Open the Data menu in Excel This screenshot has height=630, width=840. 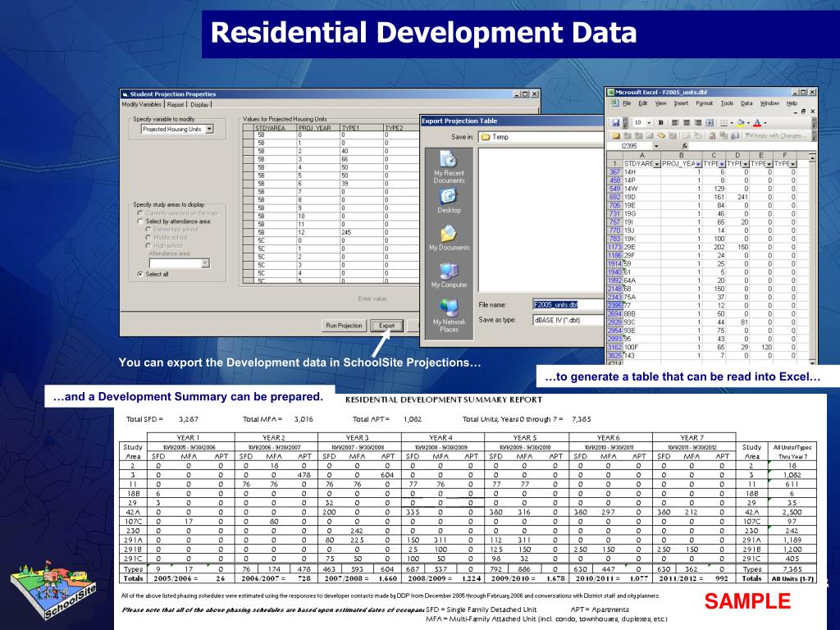pyautogui.click(x=746, y=103)
